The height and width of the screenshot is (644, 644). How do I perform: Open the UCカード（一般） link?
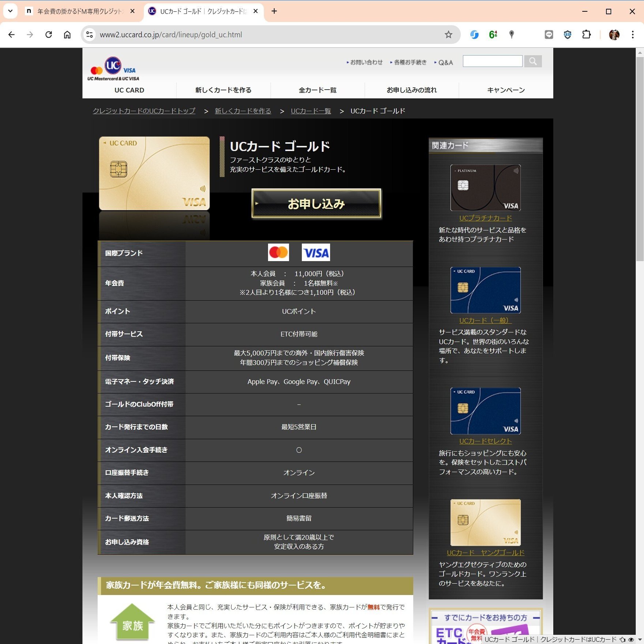point(485,320)
